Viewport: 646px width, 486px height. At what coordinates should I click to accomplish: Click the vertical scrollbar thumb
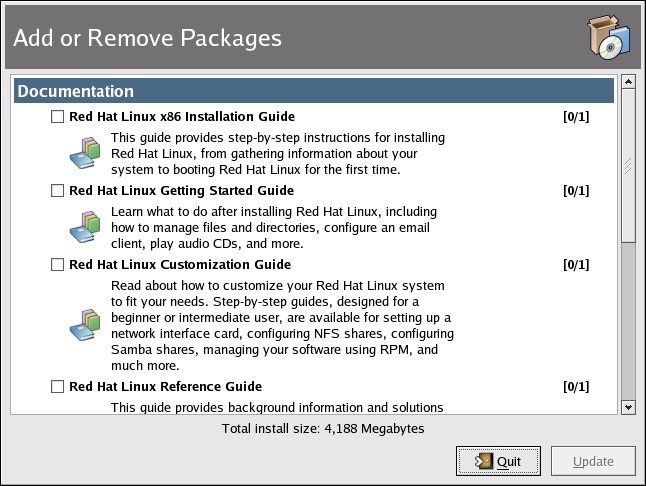(628, 165)
